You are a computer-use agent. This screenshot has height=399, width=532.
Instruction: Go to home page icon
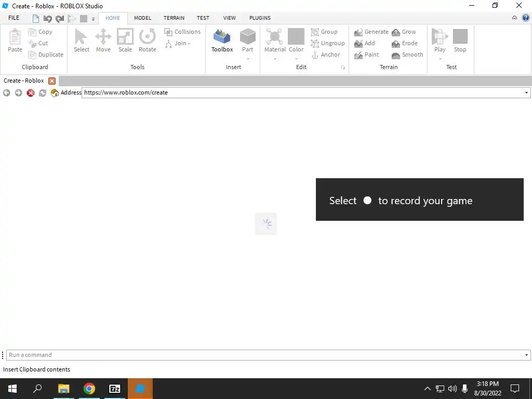(55, 92)
